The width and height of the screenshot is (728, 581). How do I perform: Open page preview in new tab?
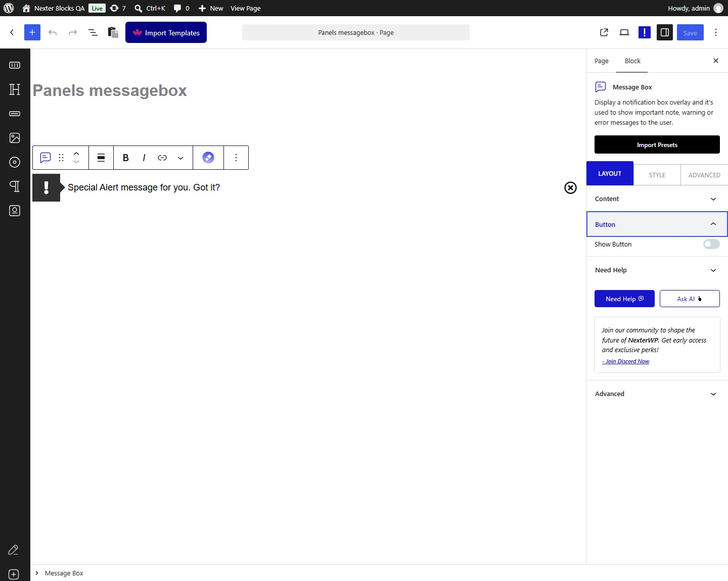(604, 32)
